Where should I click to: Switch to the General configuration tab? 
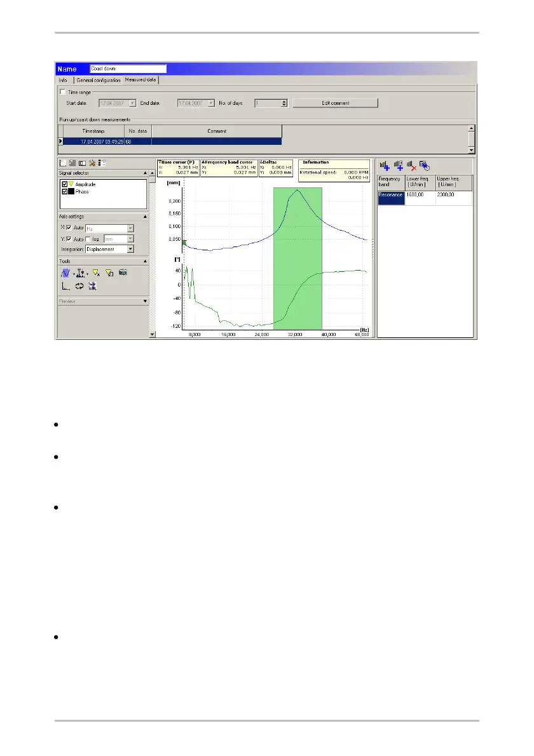click(x=99, y=81)
